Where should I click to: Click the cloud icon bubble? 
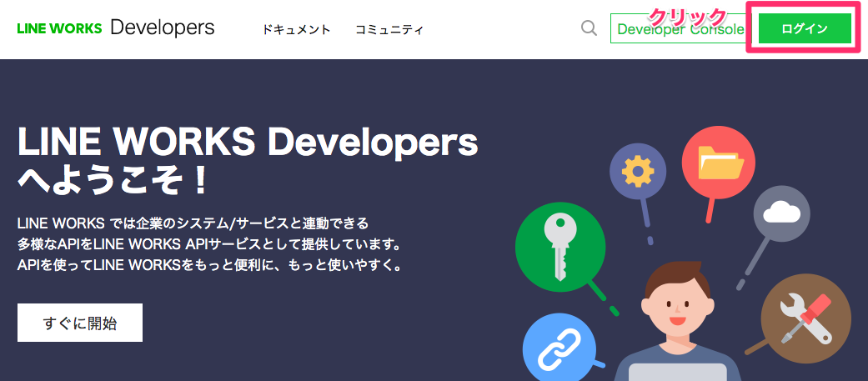781,213
